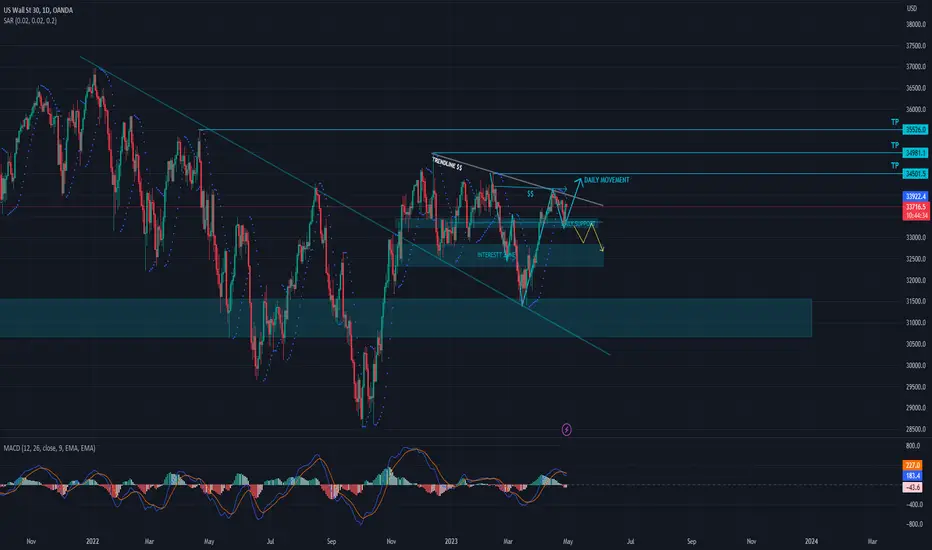Screen dimensions: 932x550
Task: Click the -800.0 MACD axis label
Action: point(912,524)
